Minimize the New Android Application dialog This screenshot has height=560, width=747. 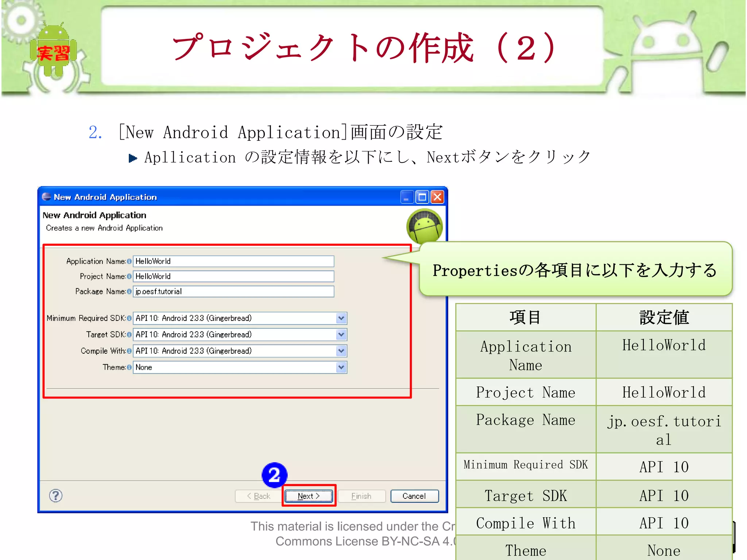click(x=407, y=197)
